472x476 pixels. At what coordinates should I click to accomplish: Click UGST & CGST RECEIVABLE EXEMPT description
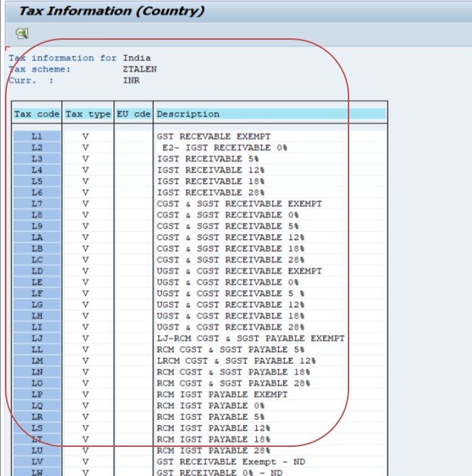point(239,271)
